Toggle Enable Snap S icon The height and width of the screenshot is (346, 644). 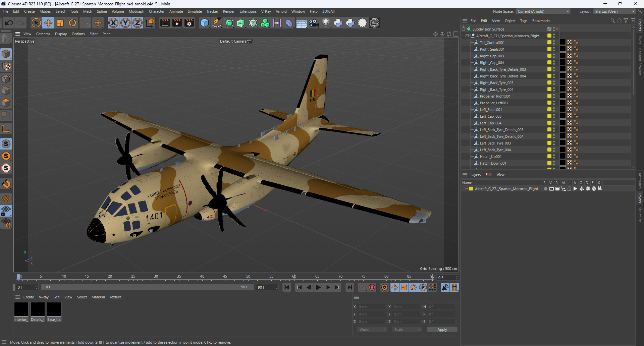[x=6, y=144]
